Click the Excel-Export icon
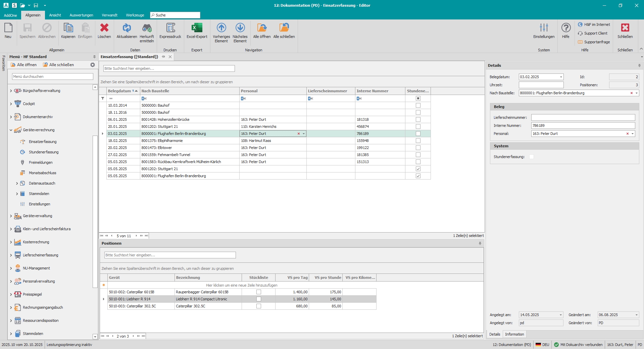This screenshot has width=644, height=349. (x=197, y=28)
